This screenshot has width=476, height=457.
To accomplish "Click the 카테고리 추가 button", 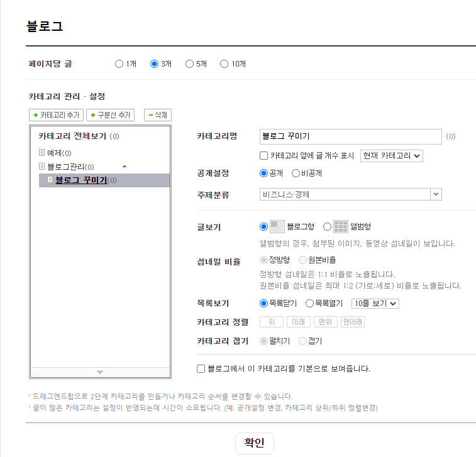I will pyautogui.click(x=56, y=115).
